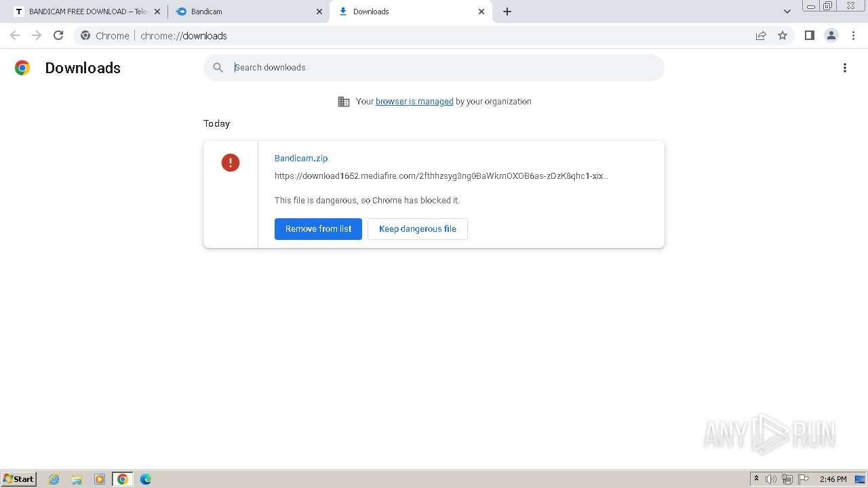Click the managed organization building icon

(344, 102)
